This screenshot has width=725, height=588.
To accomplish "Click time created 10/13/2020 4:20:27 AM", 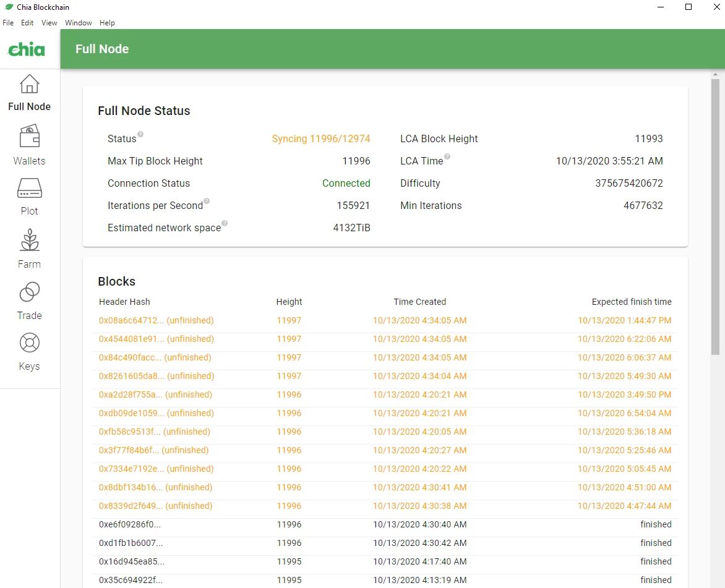I will pos(420,450).
